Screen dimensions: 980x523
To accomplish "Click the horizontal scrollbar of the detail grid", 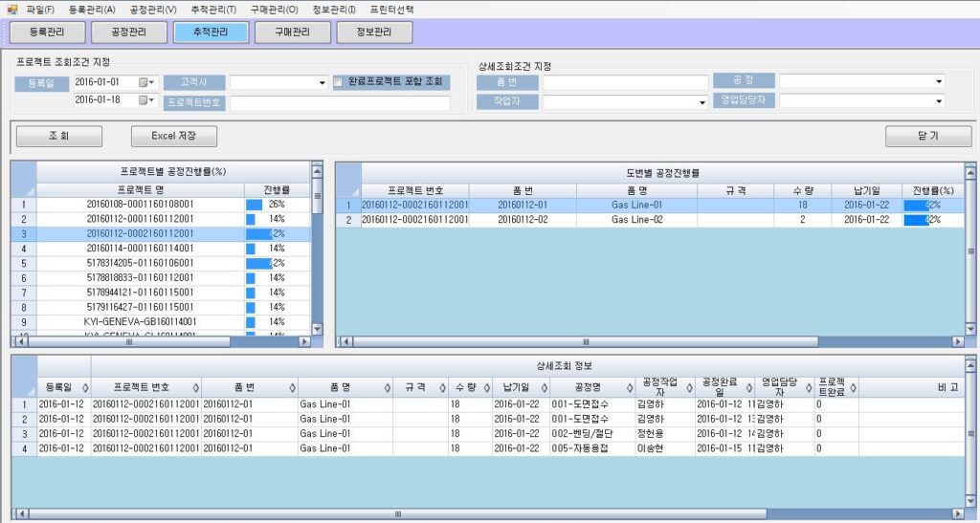I will point(479,514).
